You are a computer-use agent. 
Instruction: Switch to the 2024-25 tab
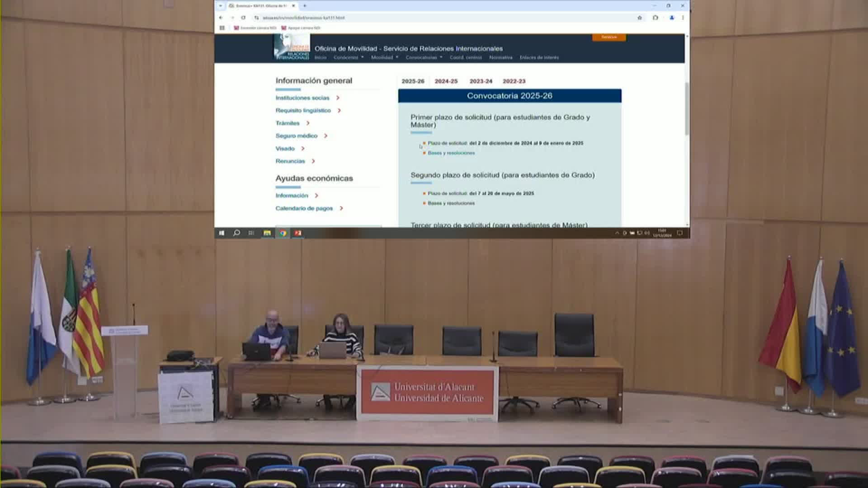446,81
